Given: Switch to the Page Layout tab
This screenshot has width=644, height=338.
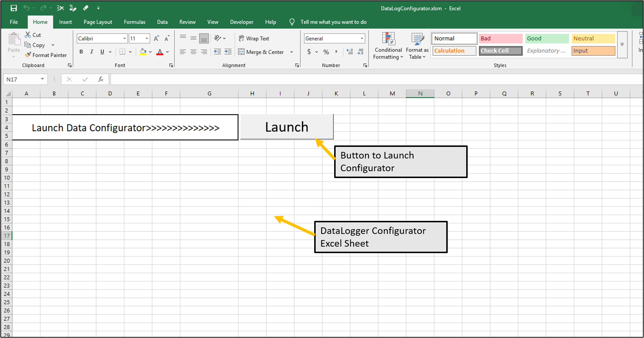Looking at the screenshot, I should click(x=98, y=22).
